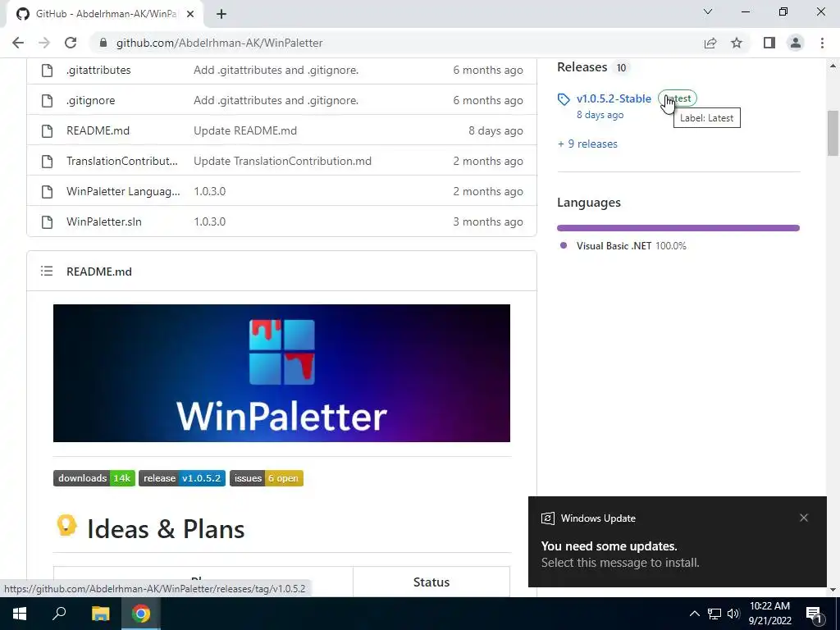This screenshot has height=630, width=840.
Task: Click the green Latest label
Action: pyautogui.click(x=677, y=98)
